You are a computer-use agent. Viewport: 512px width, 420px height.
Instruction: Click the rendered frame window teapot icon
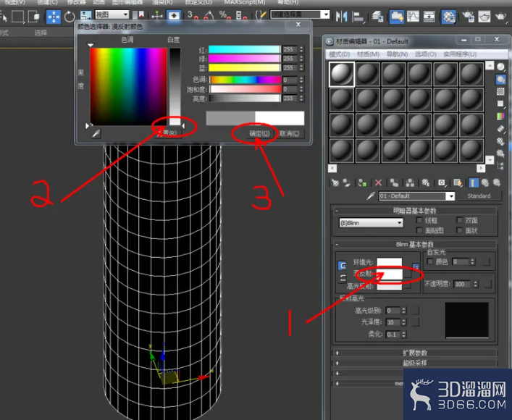[484, 16]
